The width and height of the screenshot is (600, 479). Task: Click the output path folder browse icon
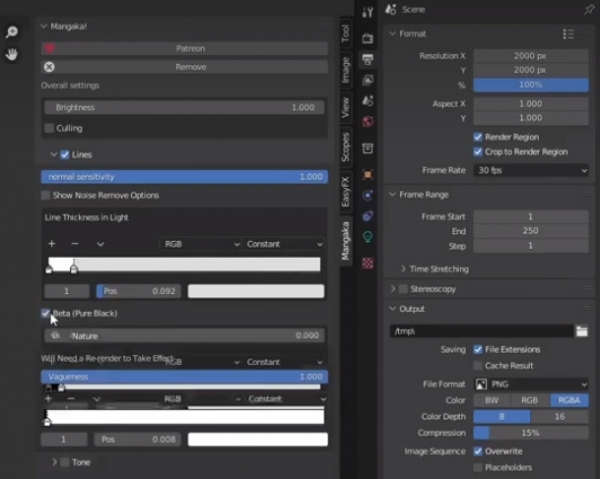pyautogui.click(x=581, y=331)
